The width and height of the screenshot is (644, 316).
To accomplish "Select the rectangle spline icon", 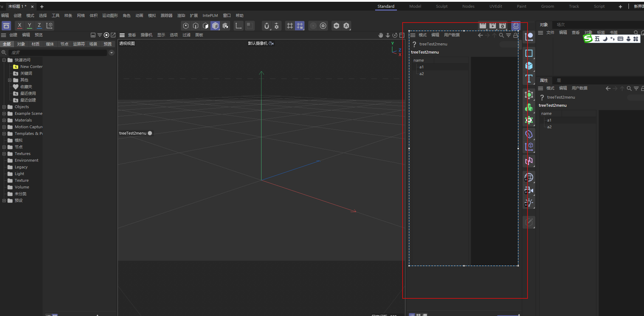I will pyautogui.click(x=529, y=53).
